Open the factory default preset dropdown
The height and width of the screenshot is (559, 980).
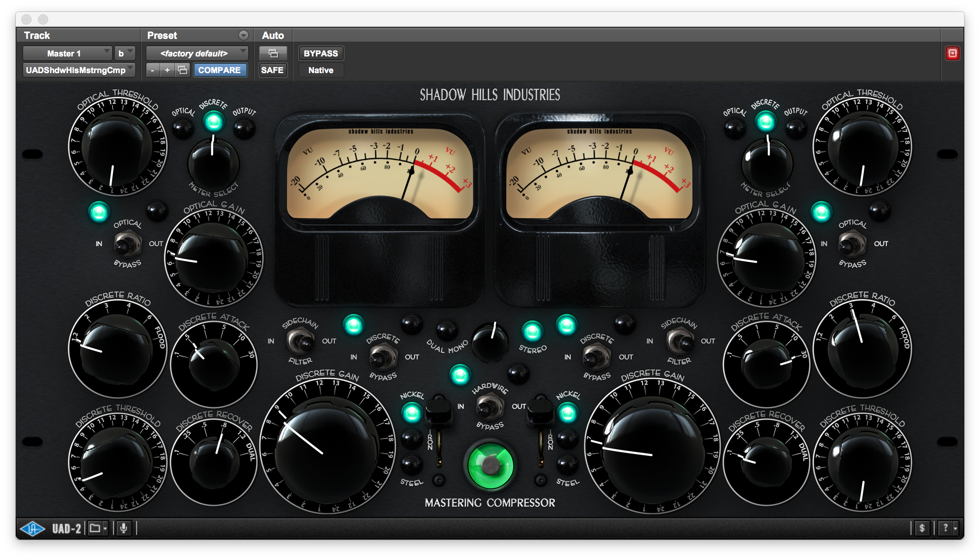[197, 53]
